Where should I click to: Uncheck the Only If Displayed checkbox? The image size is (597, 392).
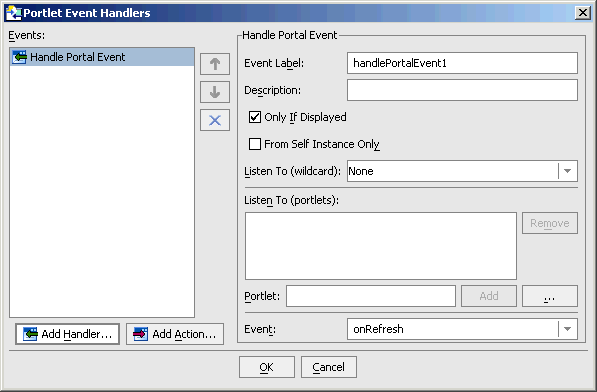pyautogui.click(x=255, y=117)
